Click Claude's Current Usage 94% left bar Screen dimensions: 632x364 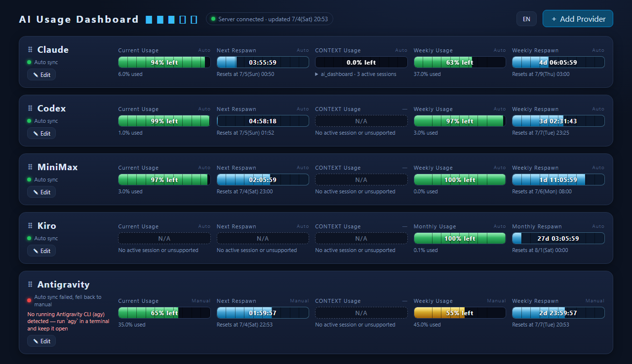point(164,62)
